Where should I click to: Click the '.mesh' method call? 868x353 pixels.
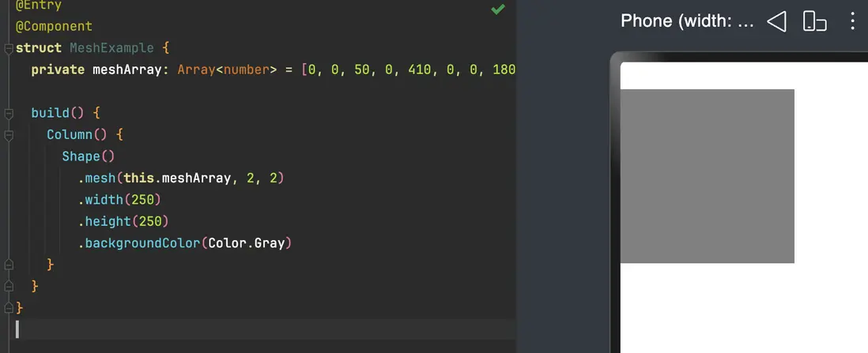(96, 178)
